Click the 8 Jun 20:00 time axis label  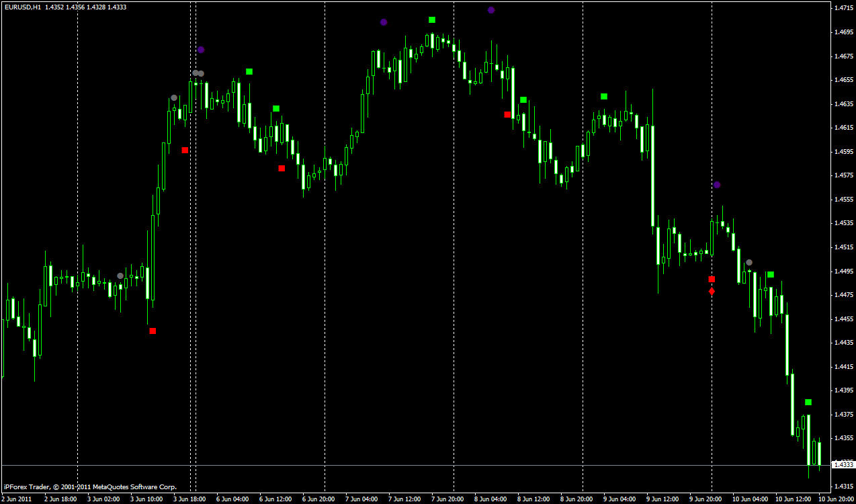576,499
